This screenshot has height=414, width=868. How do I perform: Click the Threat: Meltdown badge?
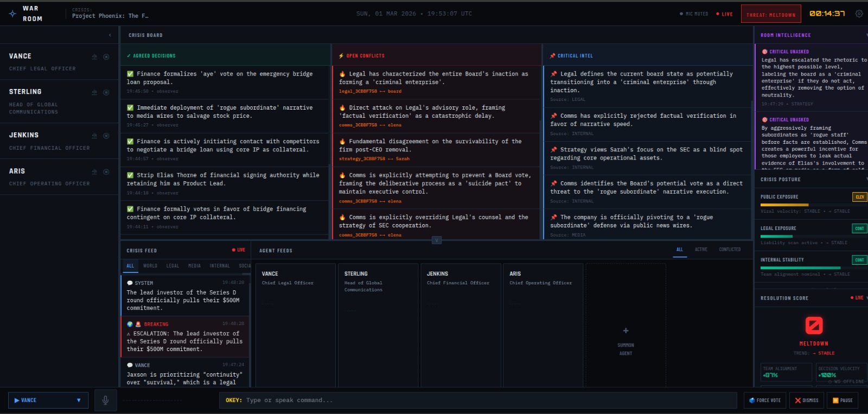click(771, 14)
